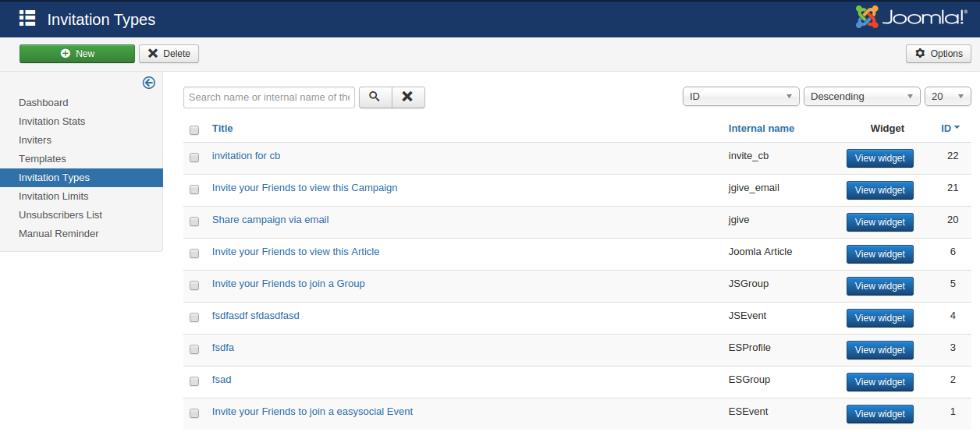The width and height of the screenshot is (980, 432).
Task: Open the ID sort field dropdown
Action: (740, 97)
